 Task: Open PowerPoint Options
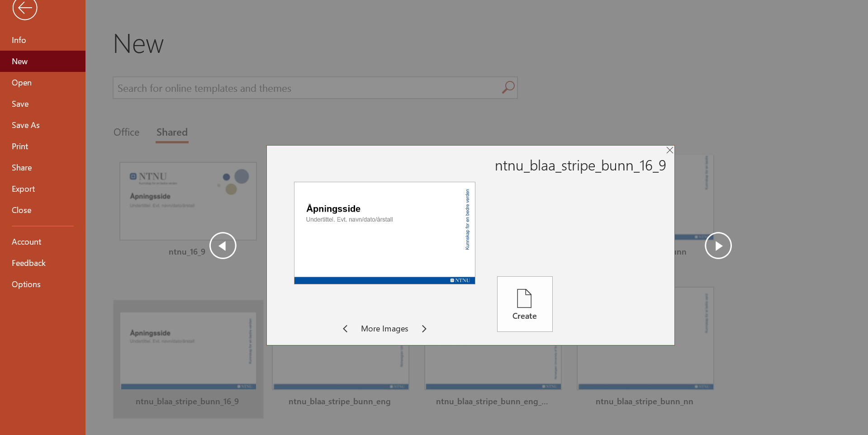[x=43, y=284]
